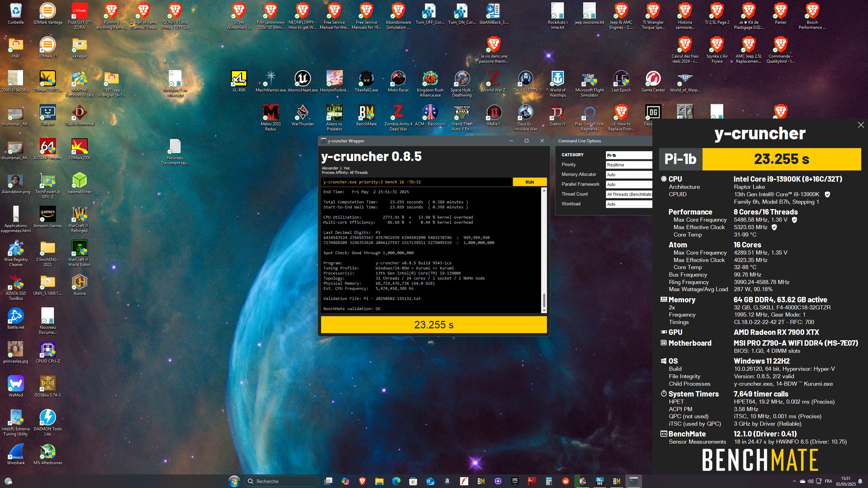Click scrollbar down arrow in y-cruncher output console
Image resolution: width=868 pixels, height=488 pixels.
pos(544,310)
